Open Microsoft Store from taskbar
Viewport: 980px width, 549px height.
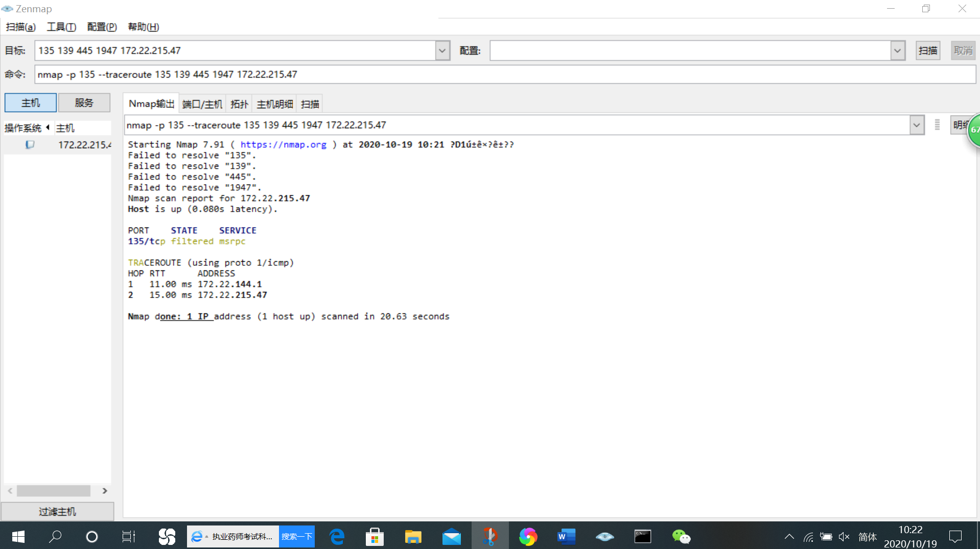coord(375,536)
